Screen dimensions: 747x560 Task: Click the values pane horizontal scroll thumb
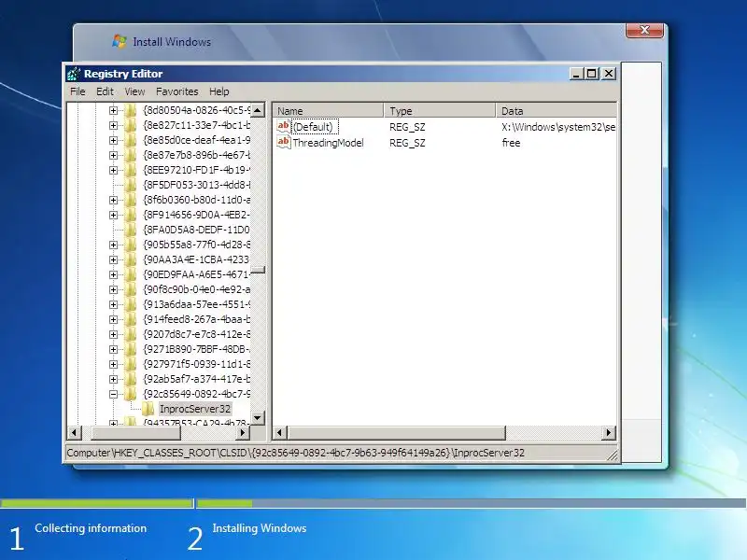pyautogui.click(x=396, y=433)
